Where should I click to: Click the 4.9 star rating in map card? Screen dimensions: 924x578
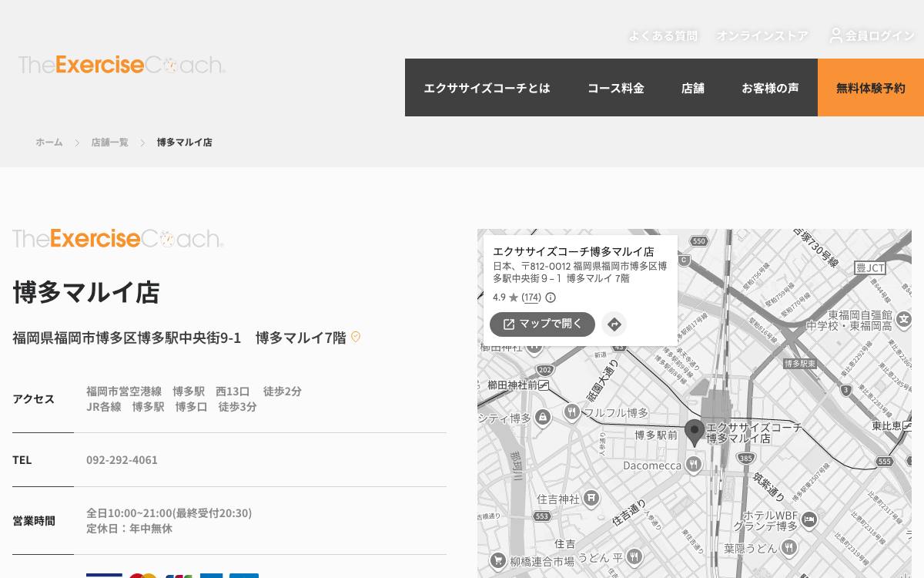pyautogui.click(x=506, y=297)
